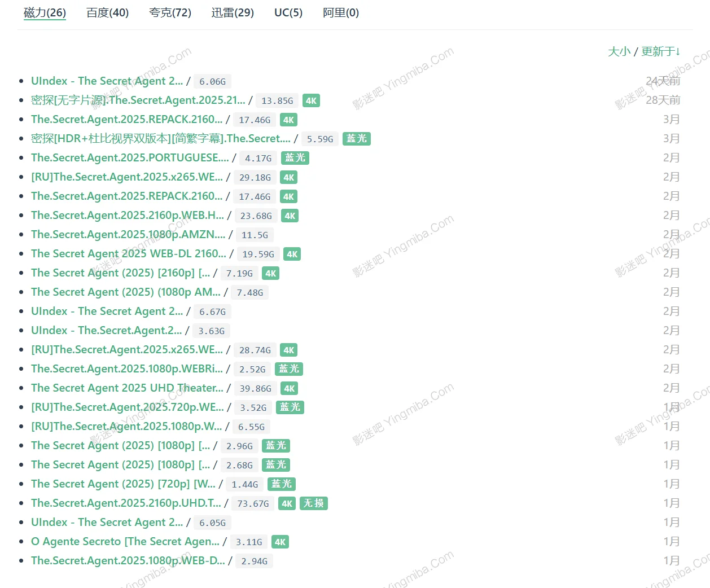
Task: Switch to the 百度(40) tab
Action: [107, 12]
